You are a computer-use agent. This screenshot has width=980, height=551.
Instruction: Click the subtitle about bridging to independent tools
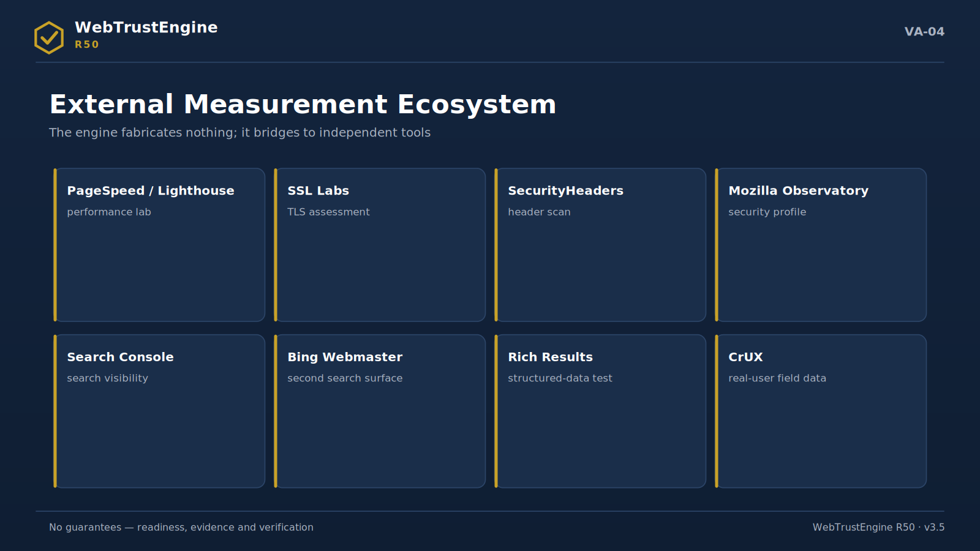239,133
